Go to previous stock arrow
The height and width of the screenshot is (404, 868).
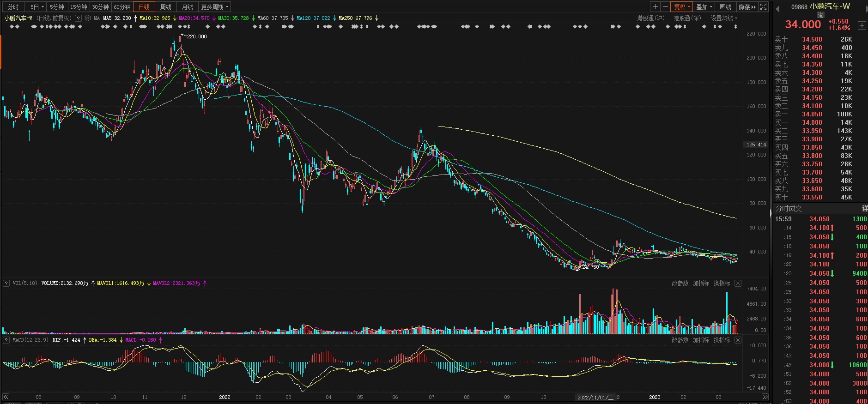pos(777,8)
